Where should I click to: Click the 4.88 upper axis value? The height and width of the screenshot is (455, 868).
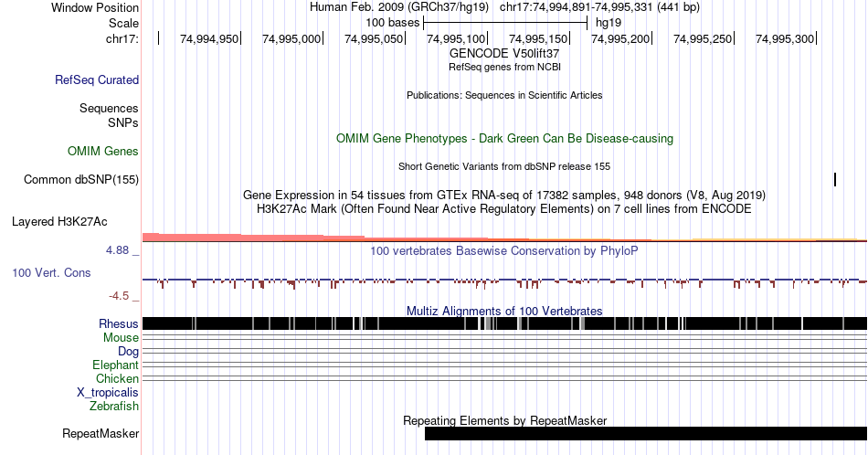coord(117,250)
